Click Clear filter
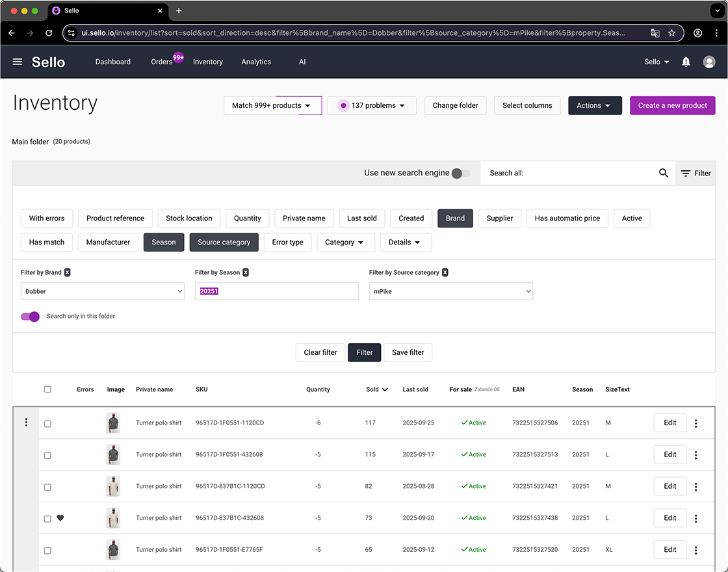Image resolution: width=728 pixels, height=572 pixels. click(320, 352)
